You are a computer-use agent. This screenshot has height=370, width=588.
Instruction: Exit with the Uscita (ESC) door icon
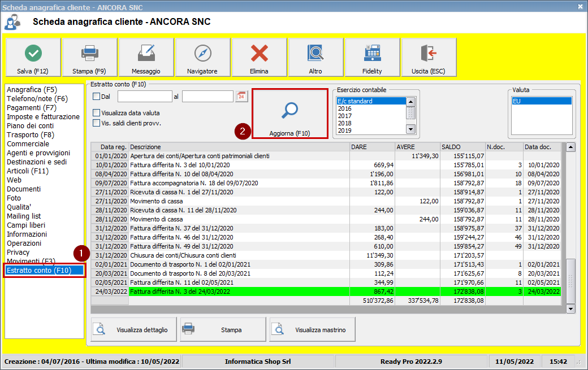[x=428, y=52]
